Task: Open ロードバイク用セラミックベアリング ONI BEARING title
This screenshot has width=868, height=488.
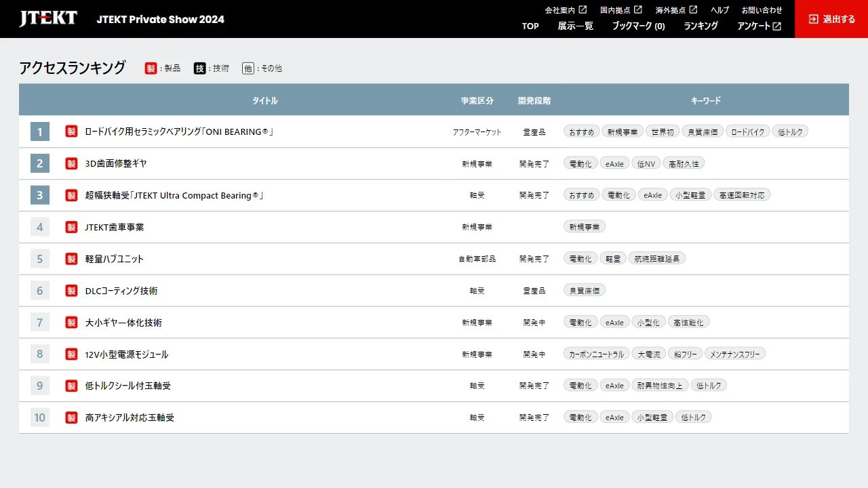Action: [179, 131]
